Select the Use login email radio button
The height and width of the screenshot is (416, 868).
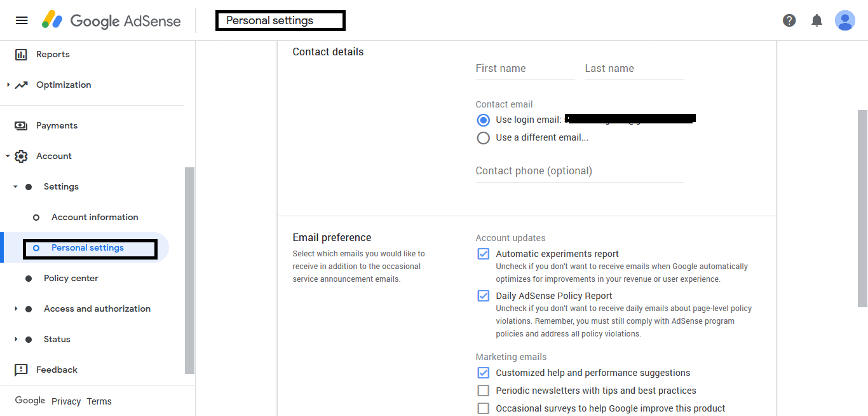click(x=484, y=120)
